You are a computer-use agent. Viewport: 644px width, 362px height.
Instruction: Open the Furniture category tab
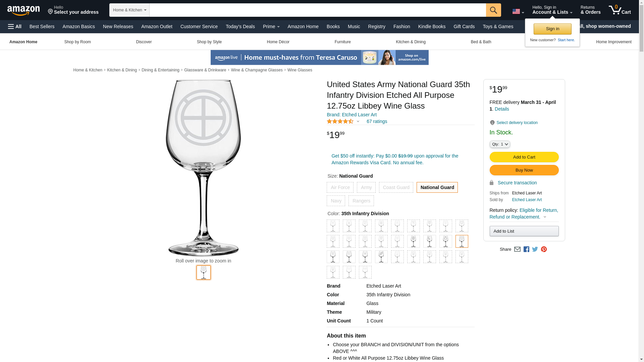[x=343, y=42]
